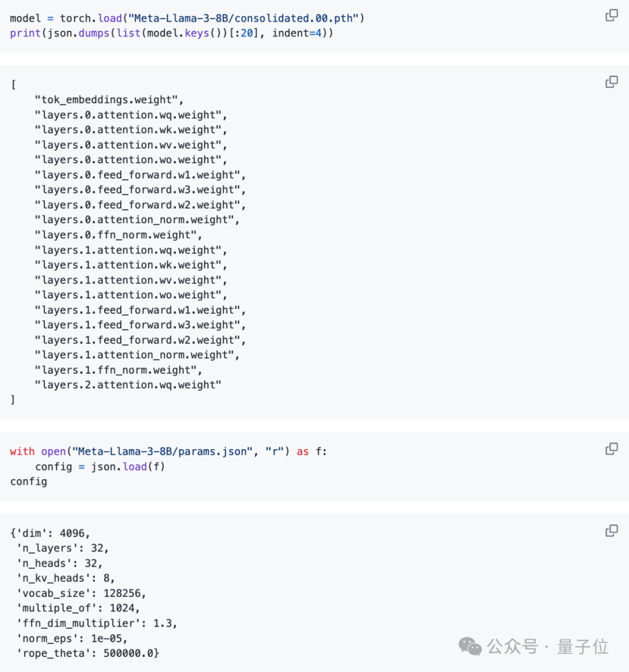The height and width of the screenshot is (672, 629).
Task: Click the WeChat logo in watermark
Action: (470, 646)
